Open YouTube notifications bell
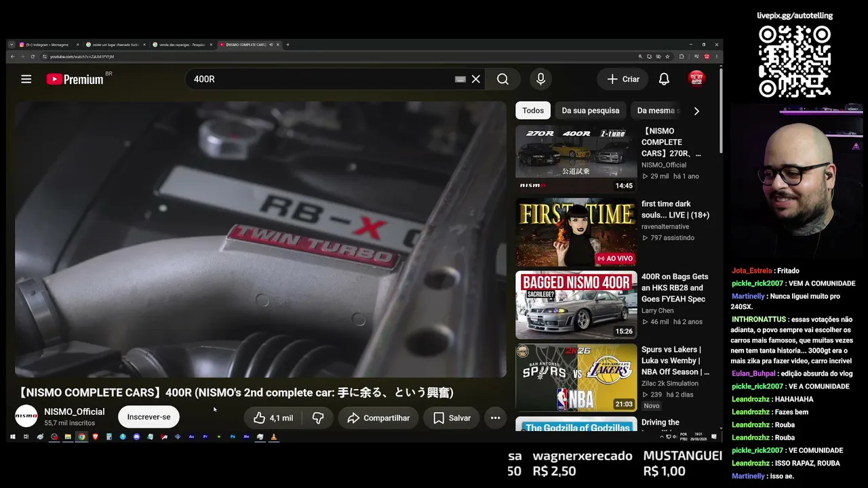 click(x=664, y=79)
